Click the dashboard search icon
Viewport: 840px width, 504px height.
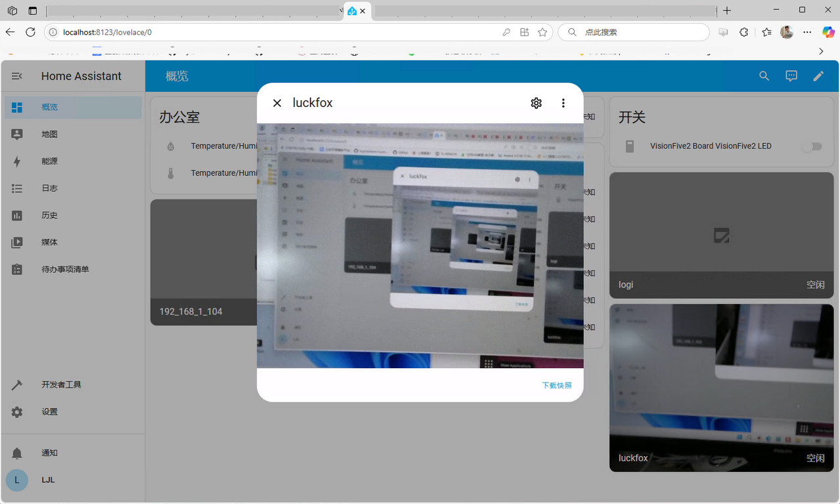[x=764, y=76]
